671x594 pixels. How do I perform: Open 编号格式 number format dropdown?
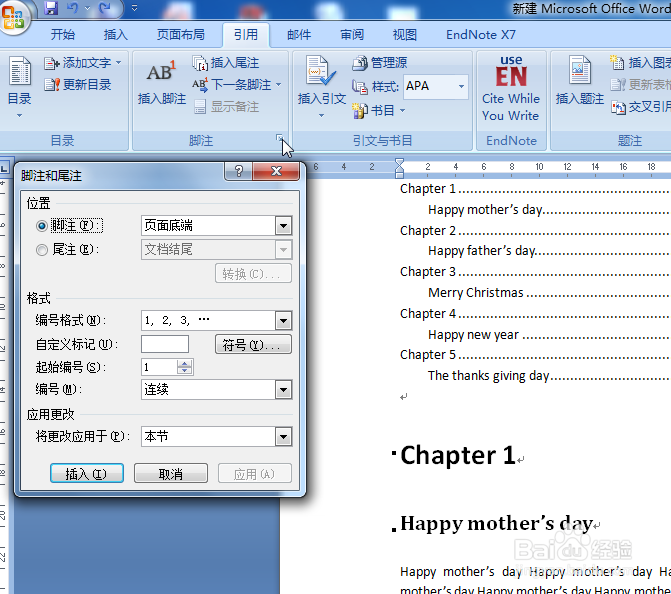point(283,320)
